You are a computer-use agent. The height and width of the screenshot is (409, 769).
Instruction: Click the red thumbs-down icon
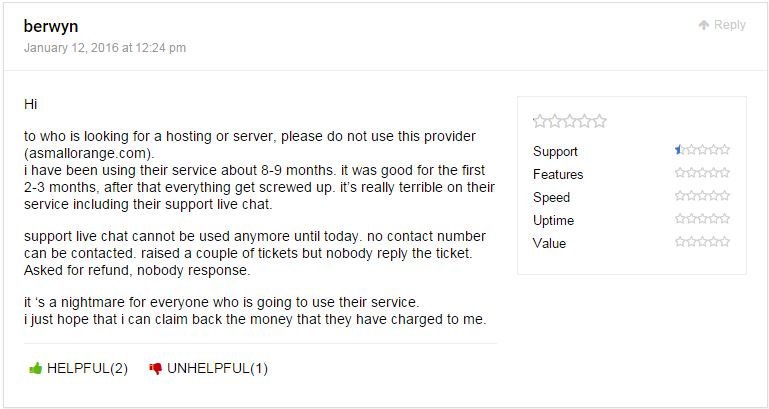click(155, 369)
